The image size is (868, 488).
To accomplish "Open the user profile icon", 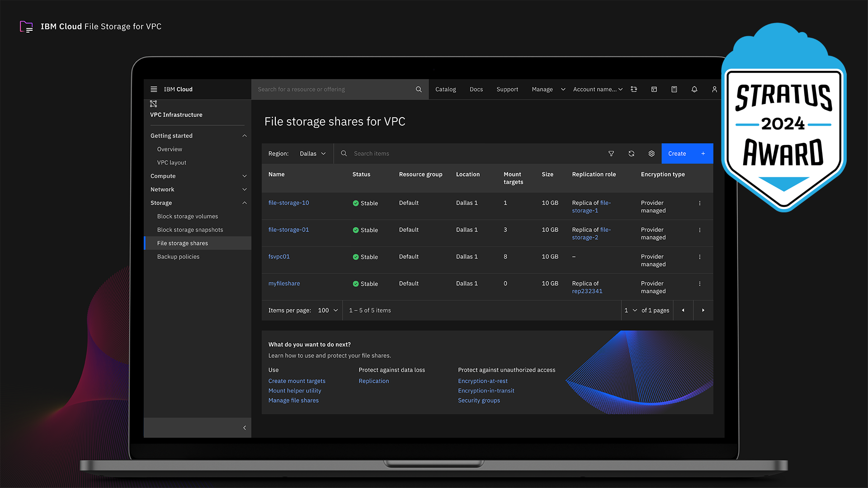I will point(714,89).
